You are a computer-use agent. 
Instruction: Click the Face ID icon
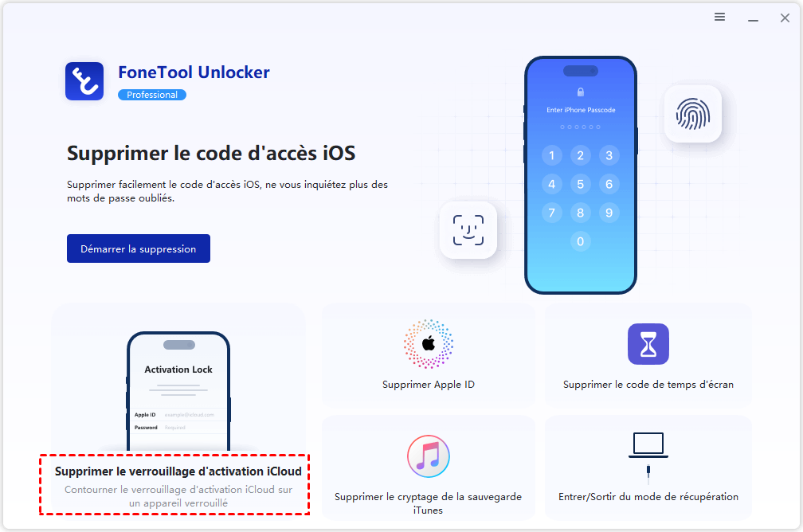468,230
